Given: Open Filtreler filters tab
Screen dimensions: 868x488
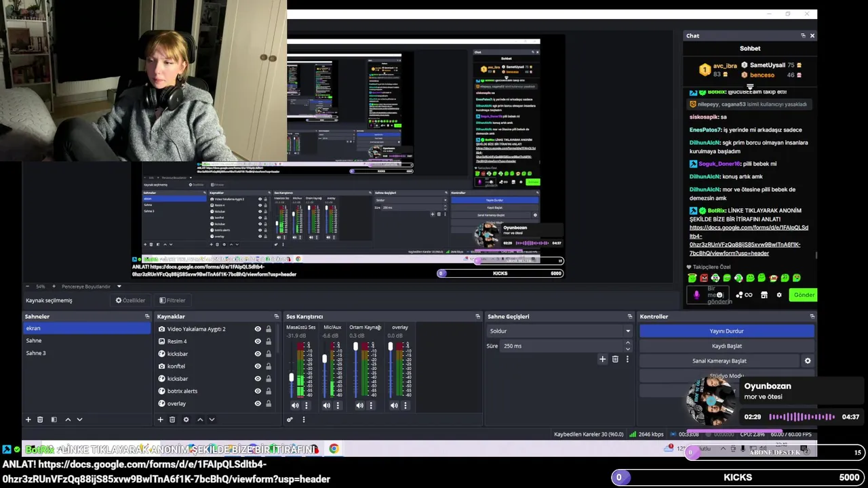Looking at the screenshot, I should (x=172, y=300).
